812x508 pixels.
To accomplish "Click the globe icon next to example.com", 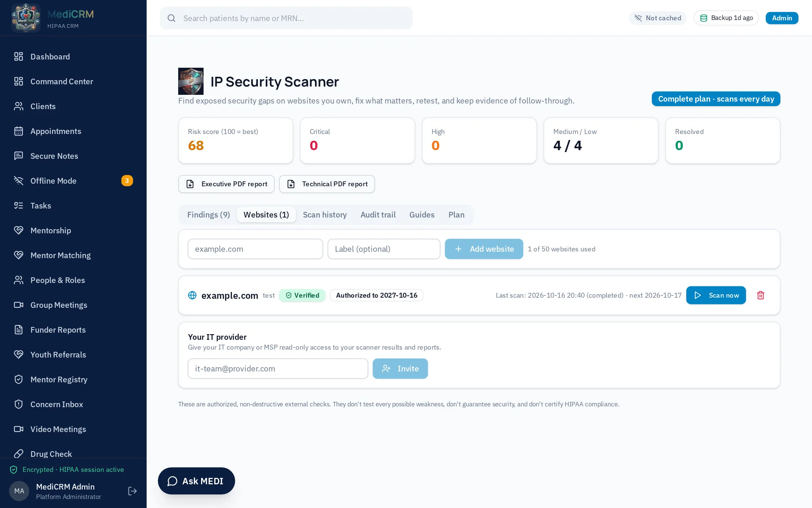I will pos(192,295).
